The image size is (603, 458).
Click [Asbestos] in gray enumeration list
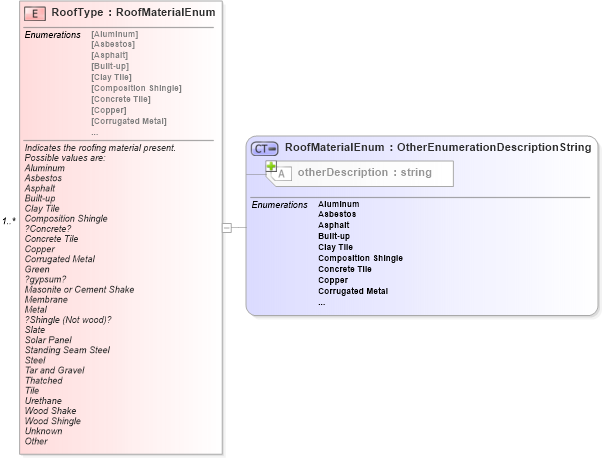coord(113,44)
